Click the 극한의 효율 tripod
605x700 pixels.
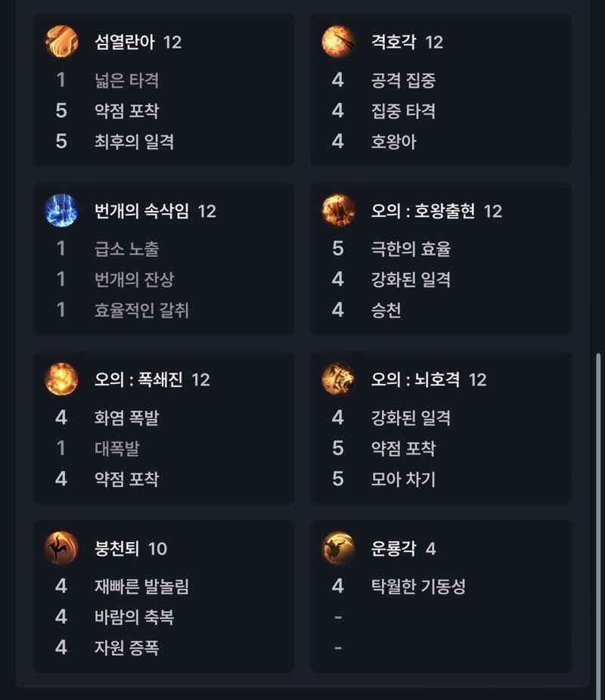pos(411,249)
